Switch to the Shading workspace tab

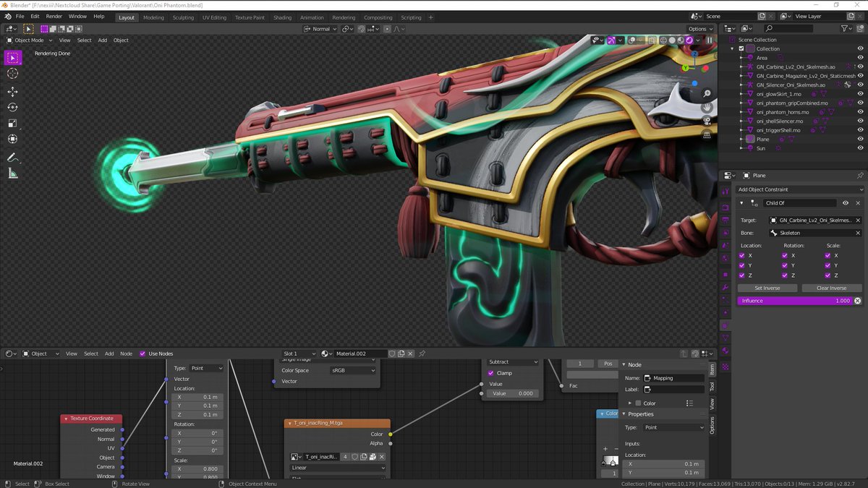tap(282, 17)
